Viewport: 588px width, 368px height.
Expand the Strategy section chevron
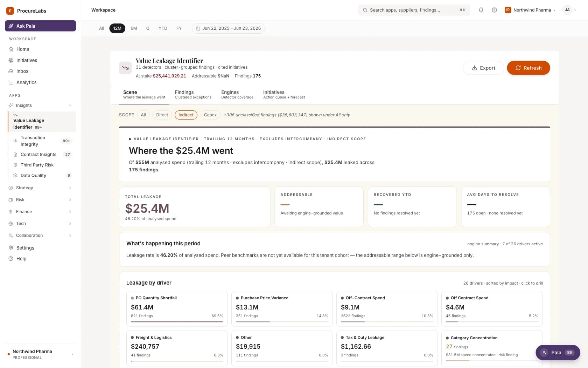(70, 188)
